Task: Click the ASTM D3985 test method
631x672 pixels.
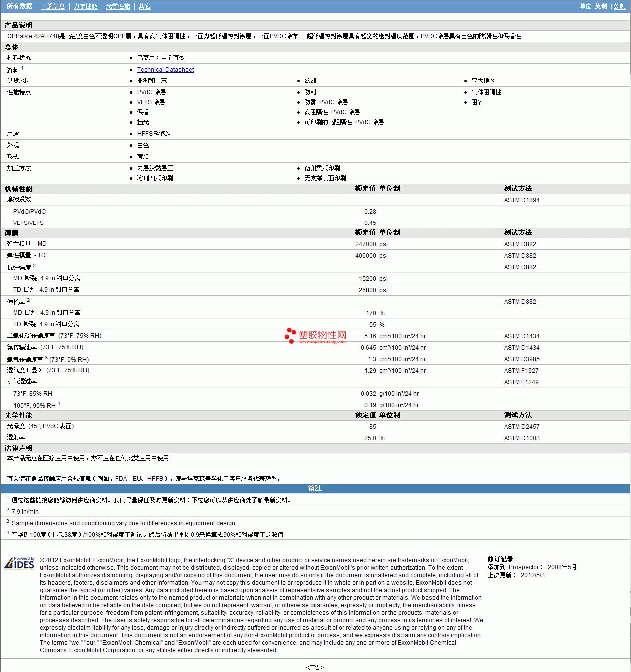Action: (x=522, y=359)
